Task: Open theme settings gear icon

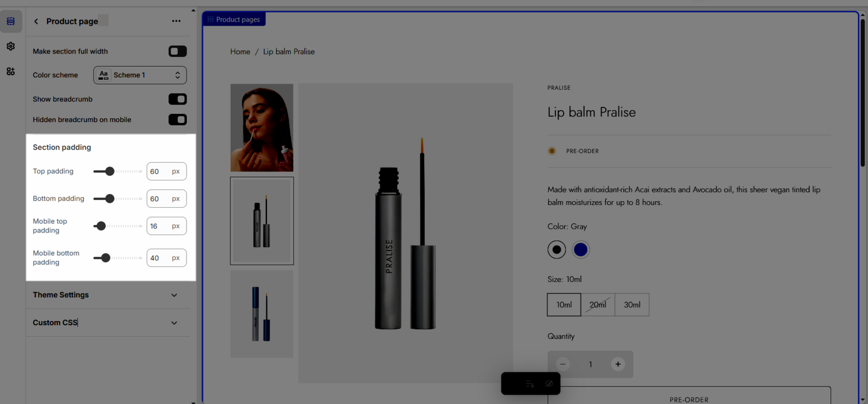Action: [x=11, y=47]
